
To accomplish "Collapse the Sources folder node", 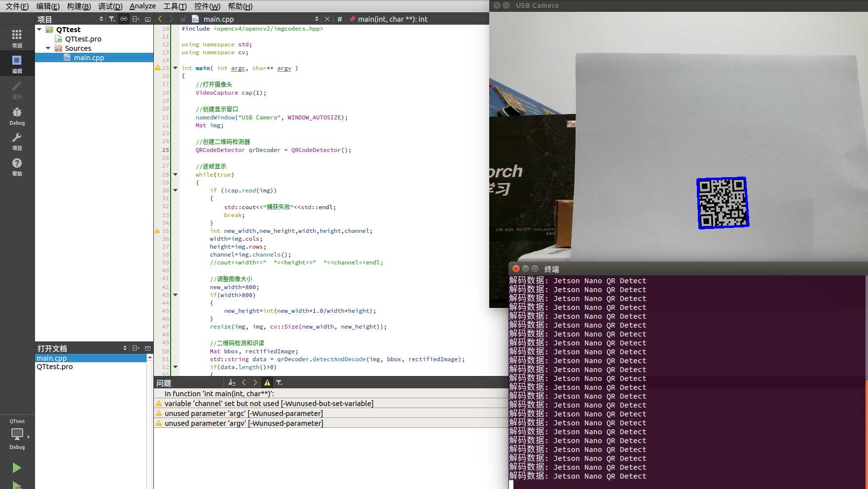I will 48,48.
